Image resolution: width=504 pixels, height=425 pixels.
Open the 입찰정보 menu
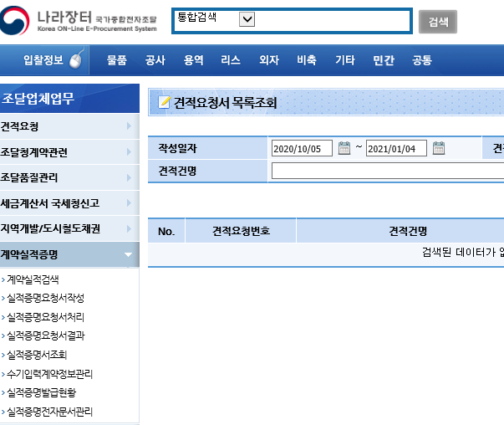click(43, 60)
